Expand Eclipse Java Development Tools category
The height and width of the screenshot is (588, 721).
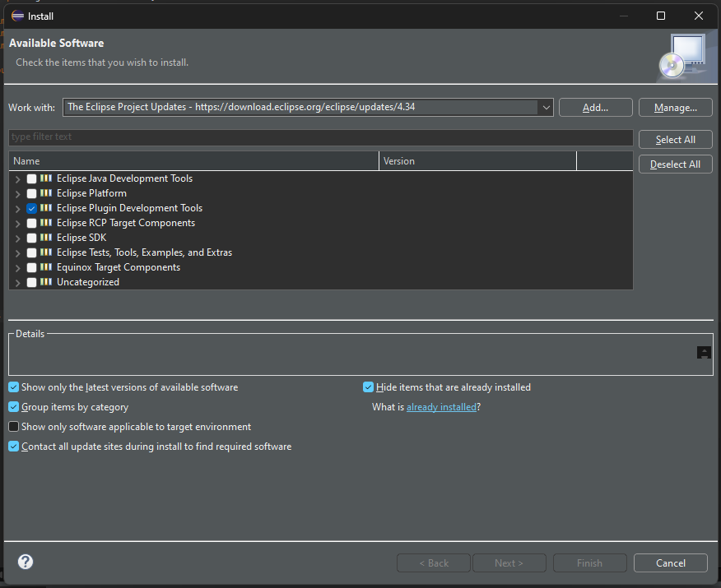pyautogui.click(x=17, y=179)
